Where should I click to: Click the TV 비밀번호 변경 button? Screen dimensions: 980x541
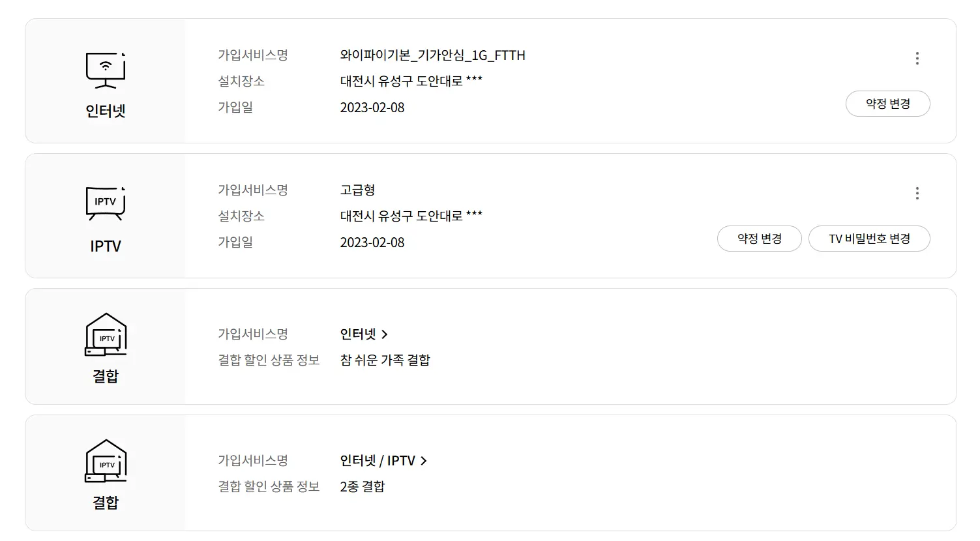[869, 239]
